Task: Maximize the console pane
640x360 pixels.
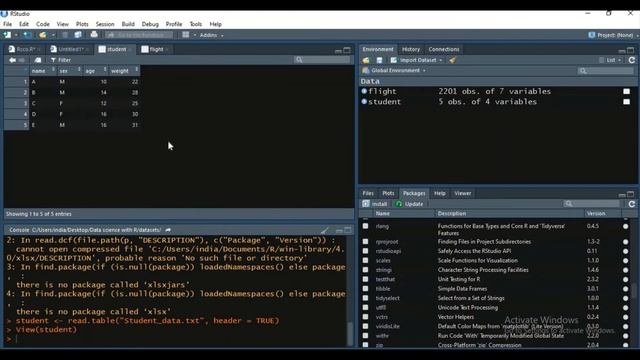Action: (347, 230)
